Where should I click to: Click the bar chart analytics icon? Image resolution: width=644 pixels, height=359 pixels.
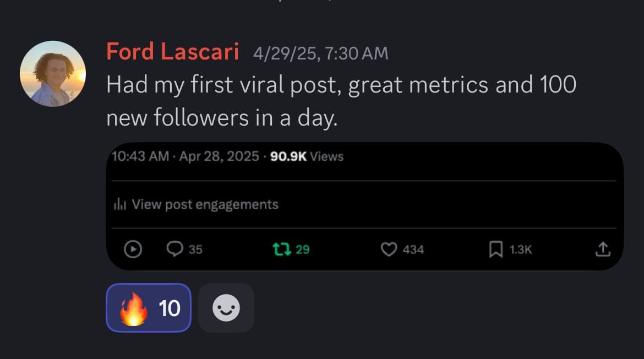pos(119,205)
